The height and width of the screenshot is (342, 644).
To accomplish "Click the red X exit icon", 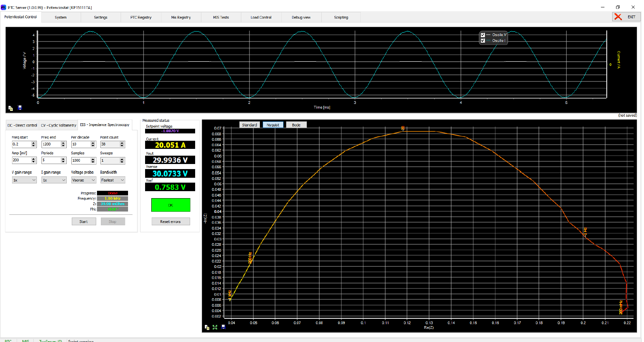I will click(618, 17).
